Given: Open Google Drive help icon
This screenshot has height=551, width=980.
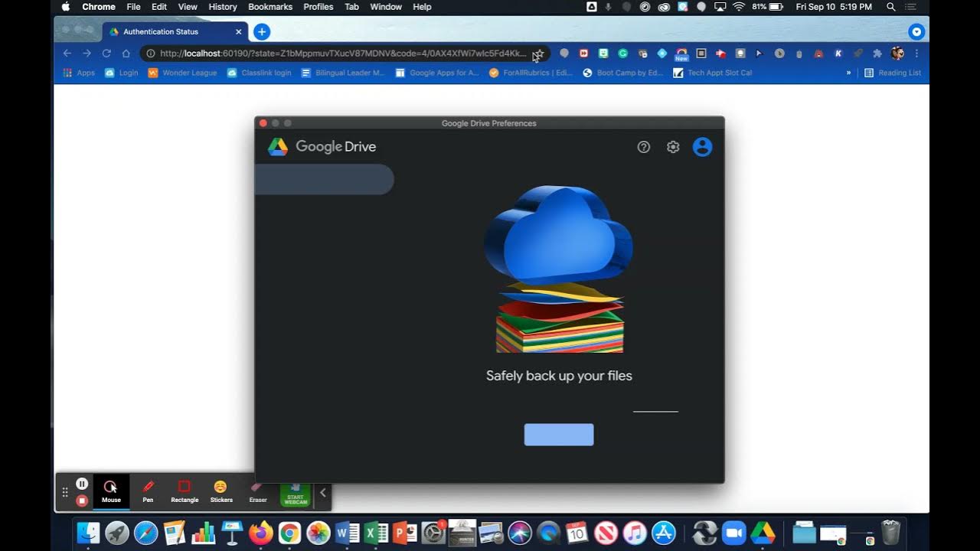Looking at the screenshot, I should [x=644, y=147].
